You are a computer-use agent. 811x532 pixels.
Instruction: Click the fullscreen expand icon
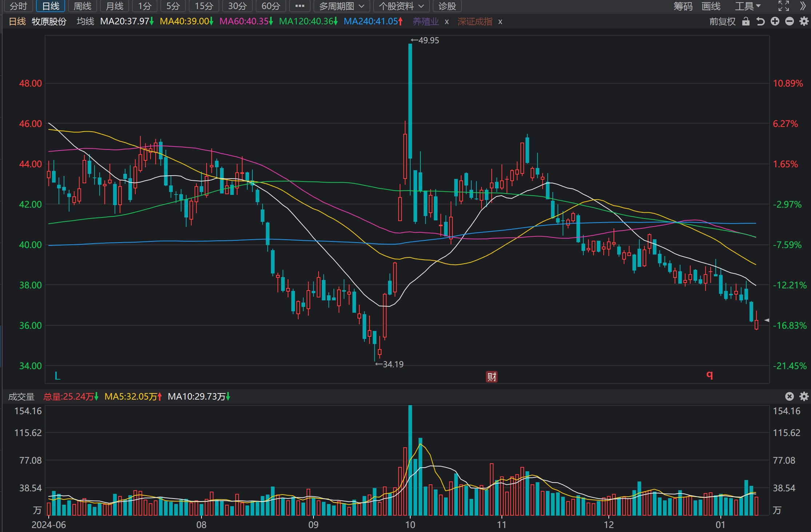point(784,6)
